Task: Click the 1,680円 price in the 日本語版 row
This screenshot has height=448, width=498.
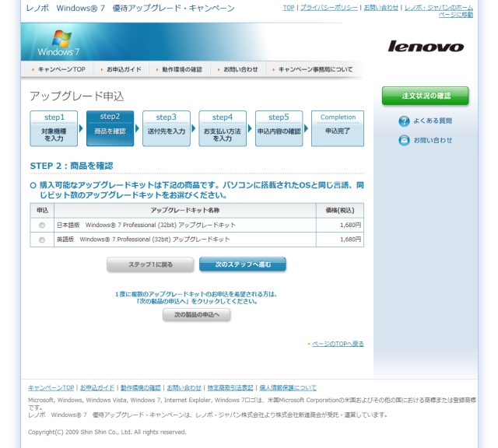Action: click(351, 225)
